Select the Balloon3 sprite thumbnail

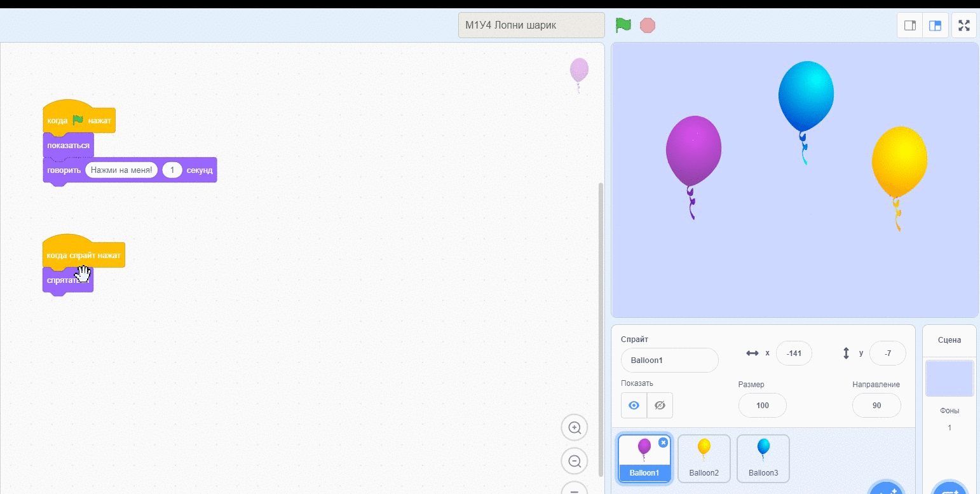763,458
